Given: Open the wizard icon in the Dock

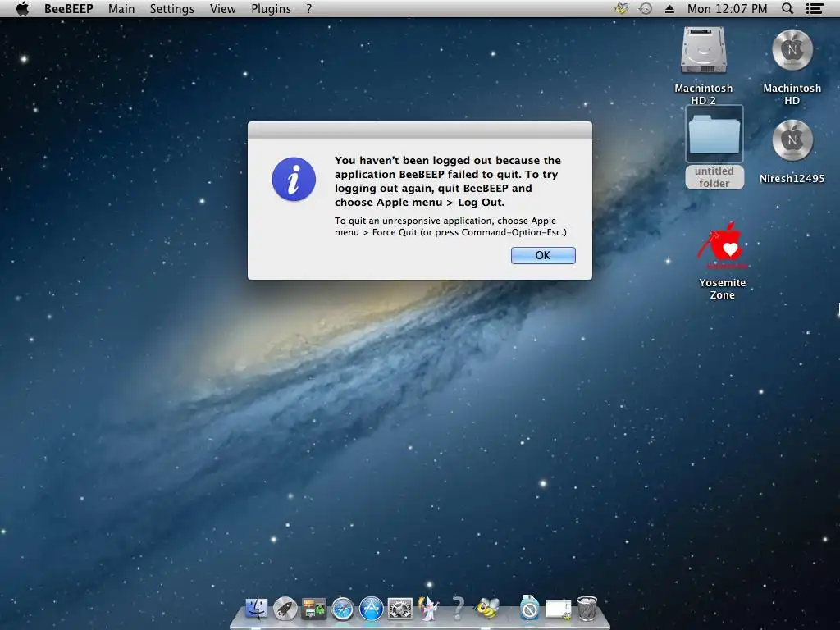Looking at the screenshot, I should click(428, 609).
